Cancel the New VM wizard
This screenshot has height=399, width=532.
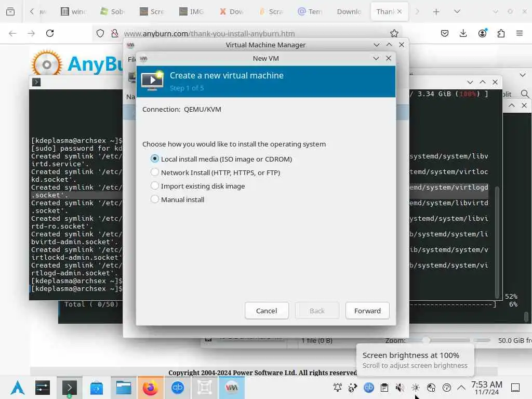(267, 311)
